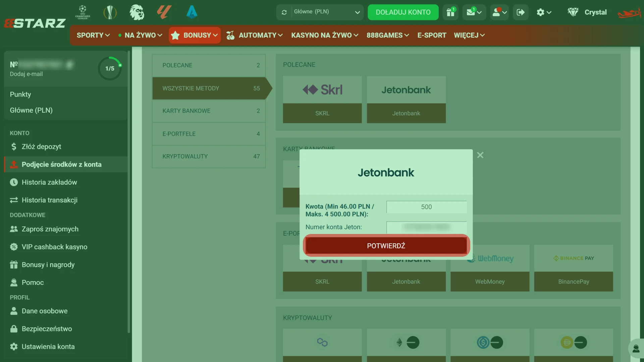The width and height of the screenshot is (644, 362).
Task: Open the Champions League icon shortcut
Action: (x=83, y=12)
